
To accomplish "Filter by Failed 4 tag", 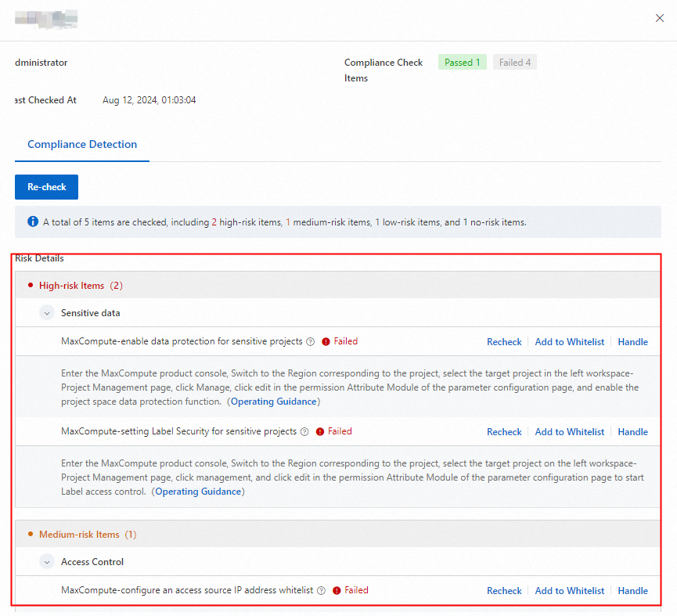I will tap(515, 63).
